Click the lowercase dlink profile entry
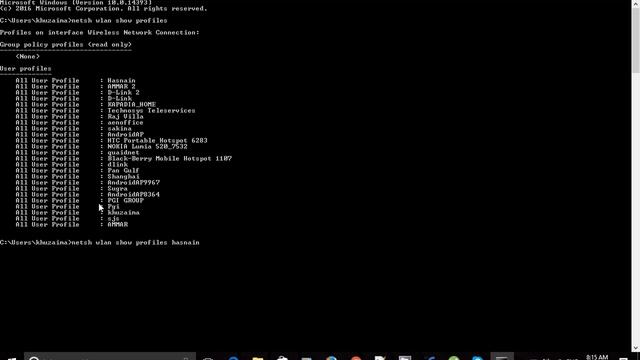Image resolution: width=640 pixels, height=360 pixels. tap(118, 164)
